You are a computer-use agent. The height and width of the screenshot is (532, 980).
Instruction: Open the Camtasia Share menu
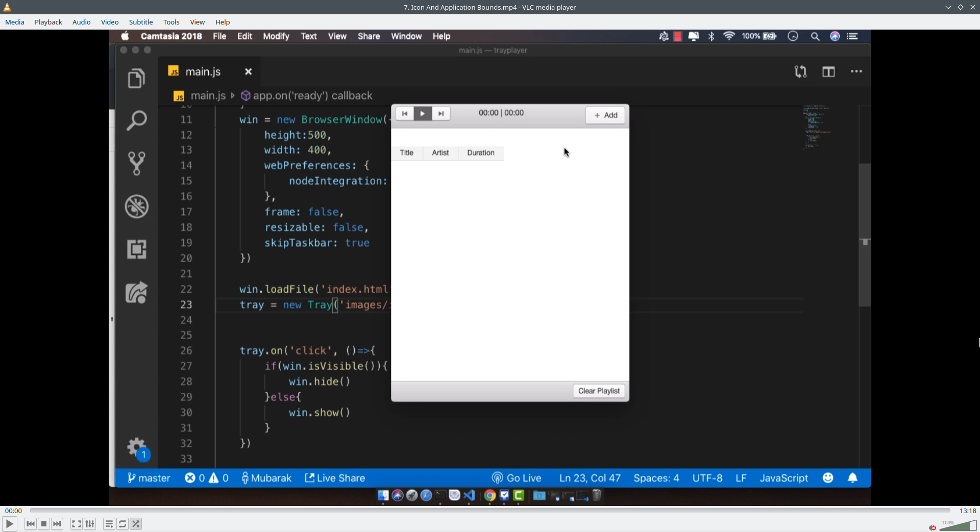click(369, 36)
